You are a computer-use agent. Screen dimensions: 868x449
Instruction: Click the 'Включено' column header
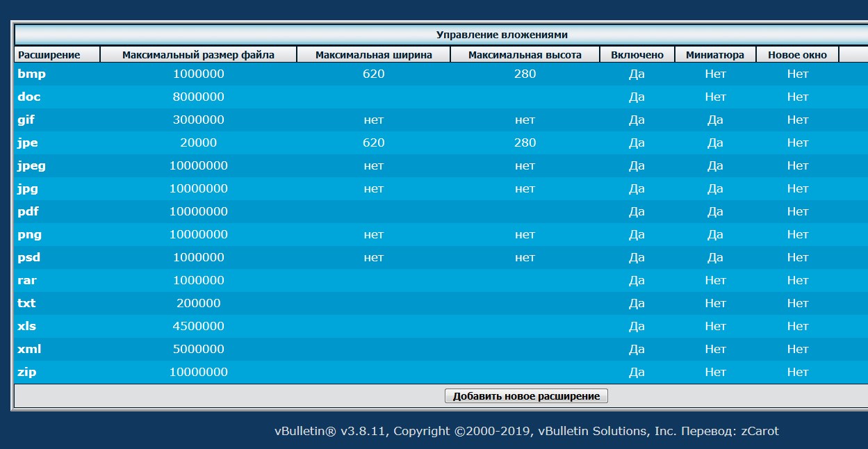[x=637, y=55]
